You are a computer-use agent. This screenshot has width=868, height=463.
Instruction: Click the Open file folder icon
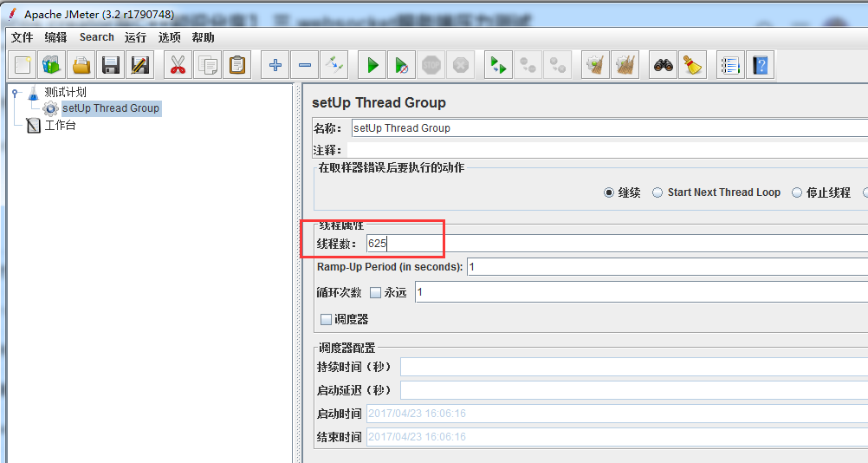pos(81,65)
